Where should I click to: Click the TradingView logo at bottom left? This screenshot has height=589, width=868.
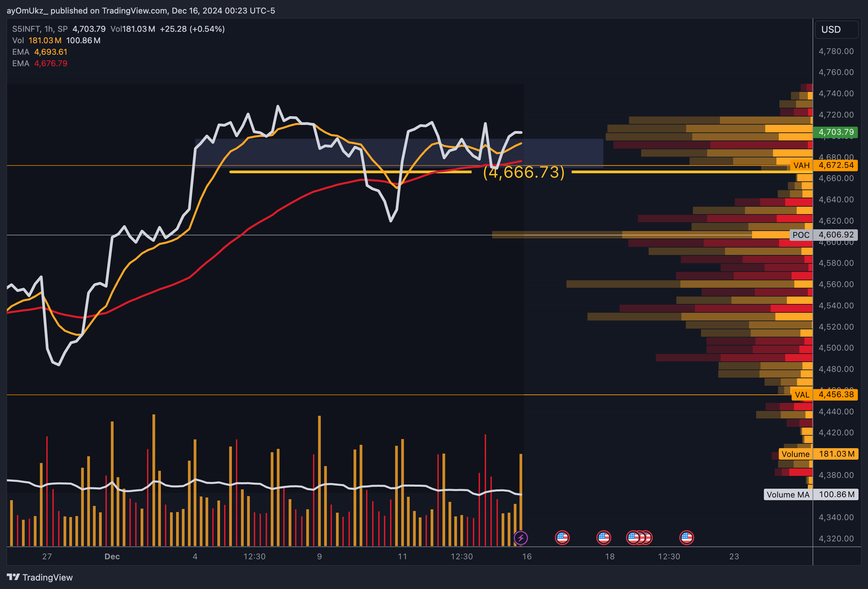[x=40, y=578]
